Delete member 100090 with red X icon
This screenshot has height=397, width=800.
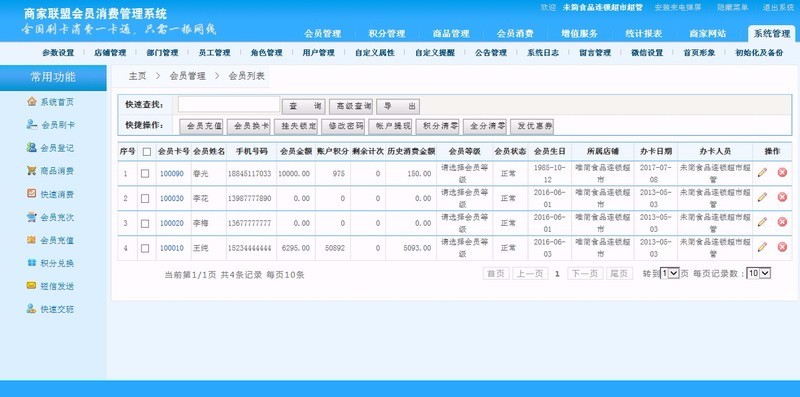click(x=782, y=172)
